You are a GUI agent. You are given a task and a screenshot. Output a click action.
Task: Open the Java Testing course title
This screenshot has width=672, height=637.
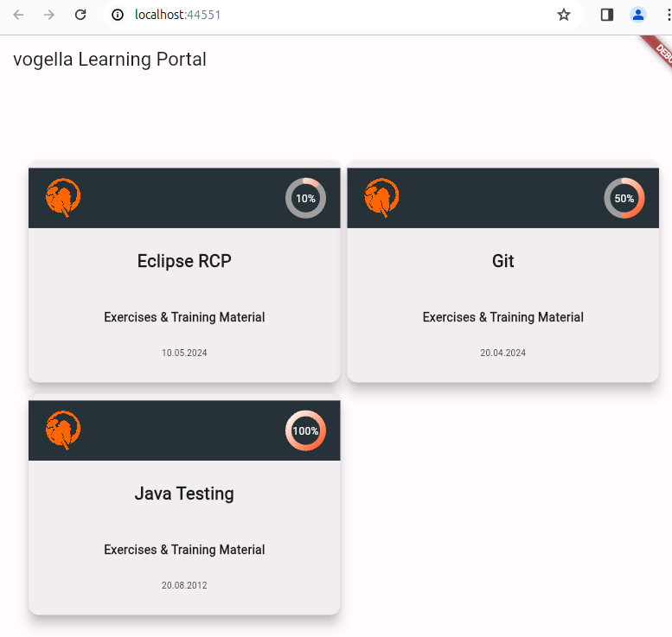click(184, 494)
